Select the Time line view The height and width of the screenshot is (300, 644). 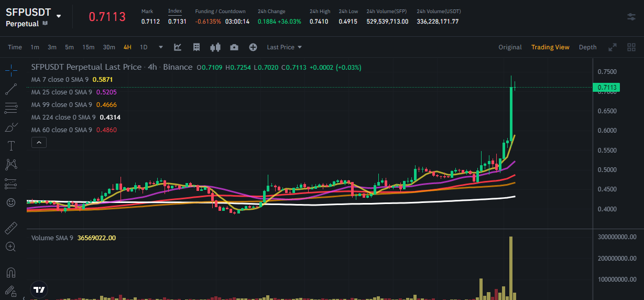[15, 47]
